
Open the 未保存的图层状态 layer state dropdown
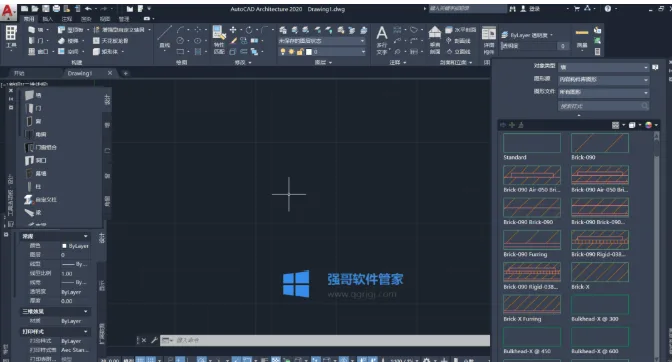pos(322,41)
